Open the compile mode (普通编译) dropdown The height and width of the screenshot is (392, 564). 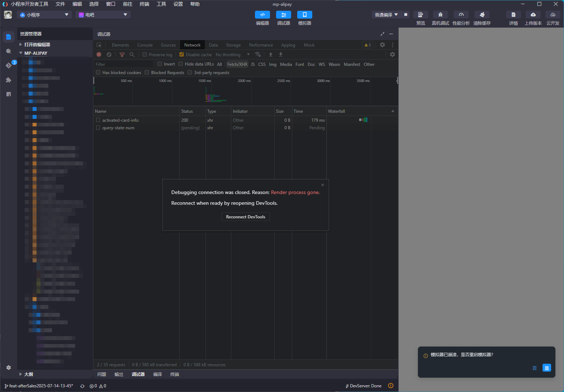(386, 15)
